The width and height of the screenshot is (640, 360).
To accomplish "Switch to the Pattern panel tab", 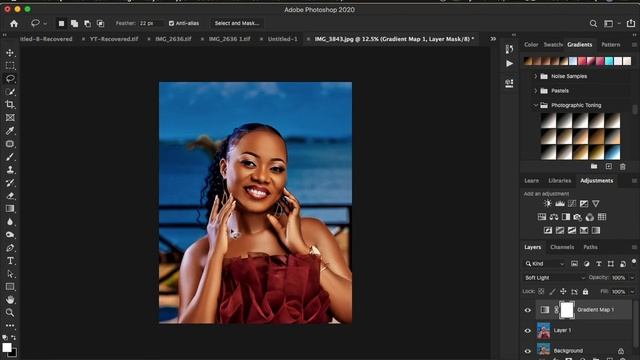I will [611, 44].
